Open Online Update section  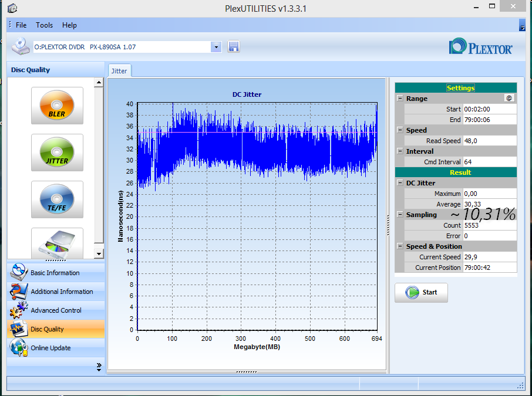(x=56, y=347)
